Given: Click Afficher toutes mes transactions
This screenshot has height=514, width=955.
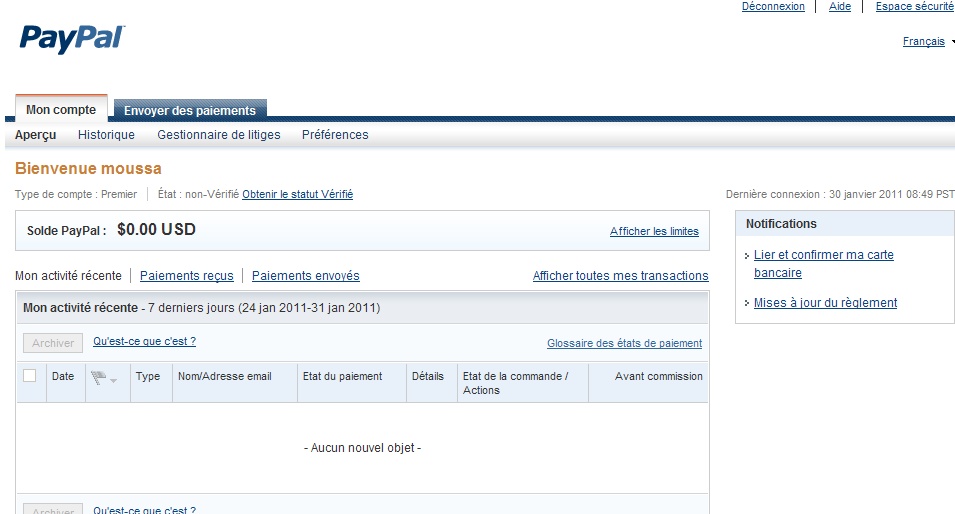Looking at the screenshot, I should (x=621, y=276).
